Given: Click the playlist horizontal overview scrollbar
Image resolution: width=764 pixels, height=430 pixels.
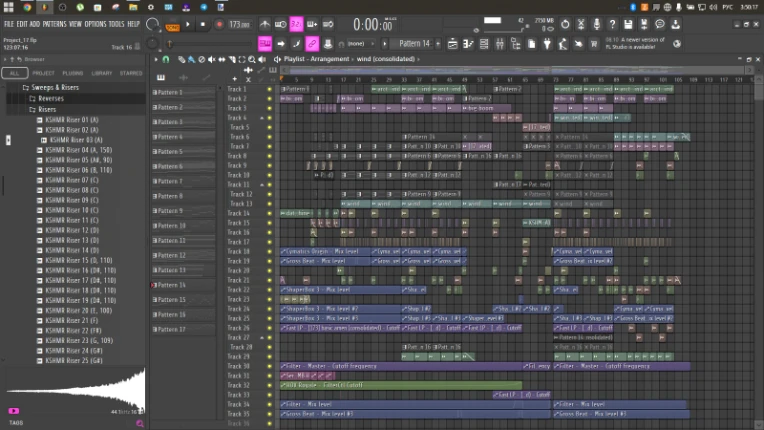Looking at the screenshot, I should tap(517, 70).
